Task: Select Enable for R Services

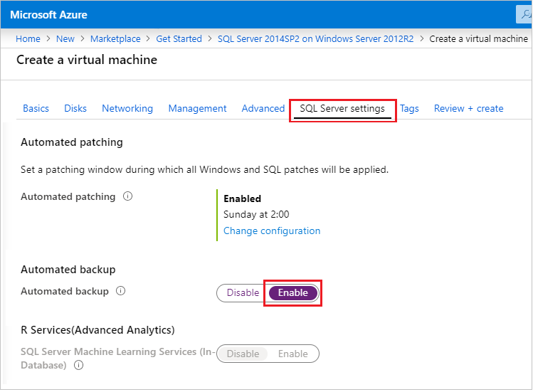Action: pos(293,354)
